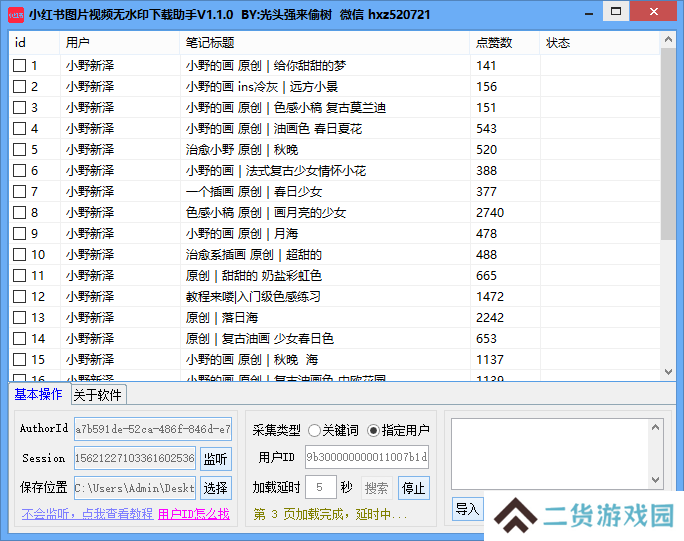
Task: Maximize the download assistant window
Action: point(616,12)
